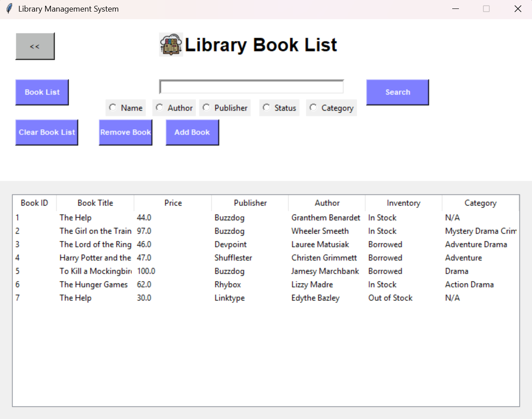This screenshot has height=419, width=532.
Task: Go back using the << button
Action: tap(35, 46)
